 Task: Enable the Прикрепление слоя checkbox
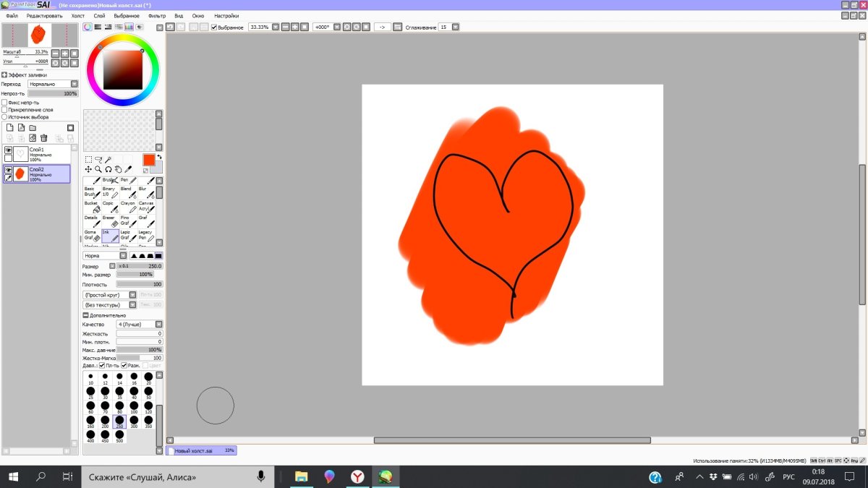pos(4,110)
